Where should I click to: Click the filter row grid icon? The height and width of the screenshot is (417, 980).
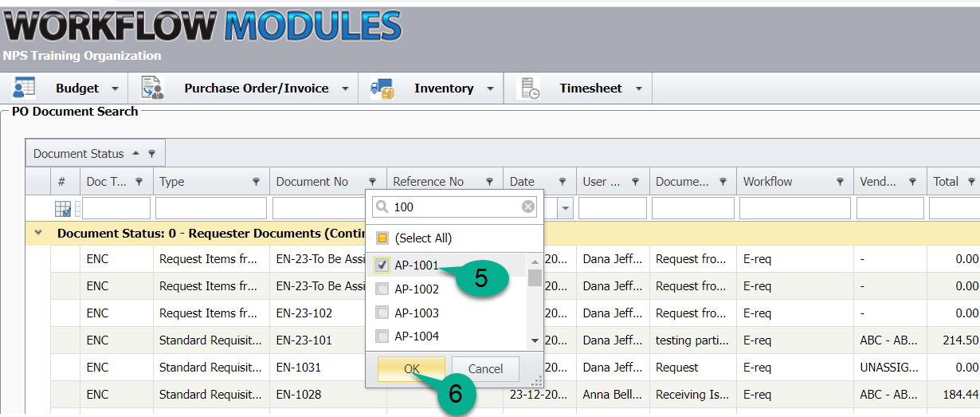coord(63,209)
